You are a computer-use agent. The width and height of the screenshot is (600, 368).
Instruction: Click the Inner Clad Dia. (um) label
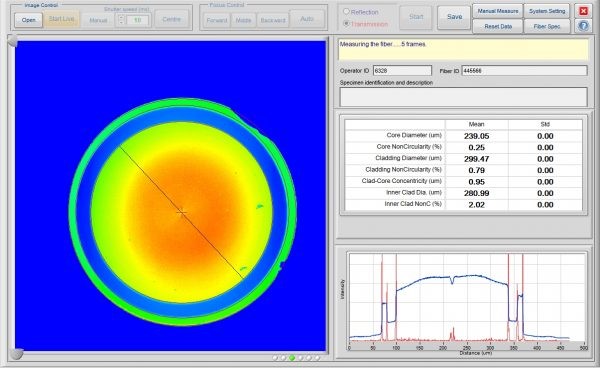(x=414, y=192)
